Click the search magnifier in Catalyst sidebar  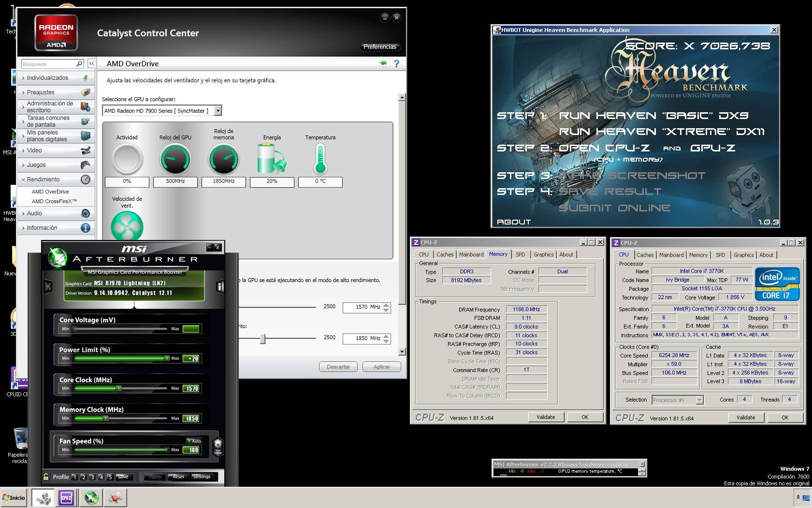click(x=79, y=64)
